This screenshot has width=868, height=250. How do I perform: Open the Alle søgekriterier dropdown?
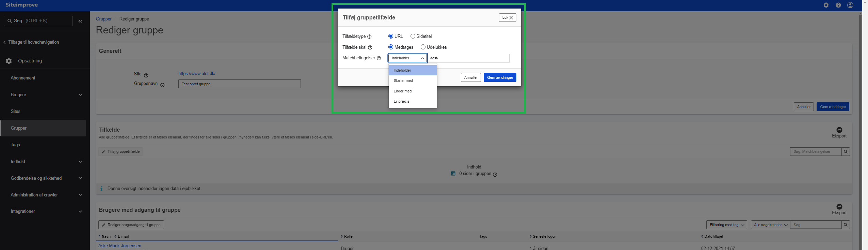[x=770, y=225]
